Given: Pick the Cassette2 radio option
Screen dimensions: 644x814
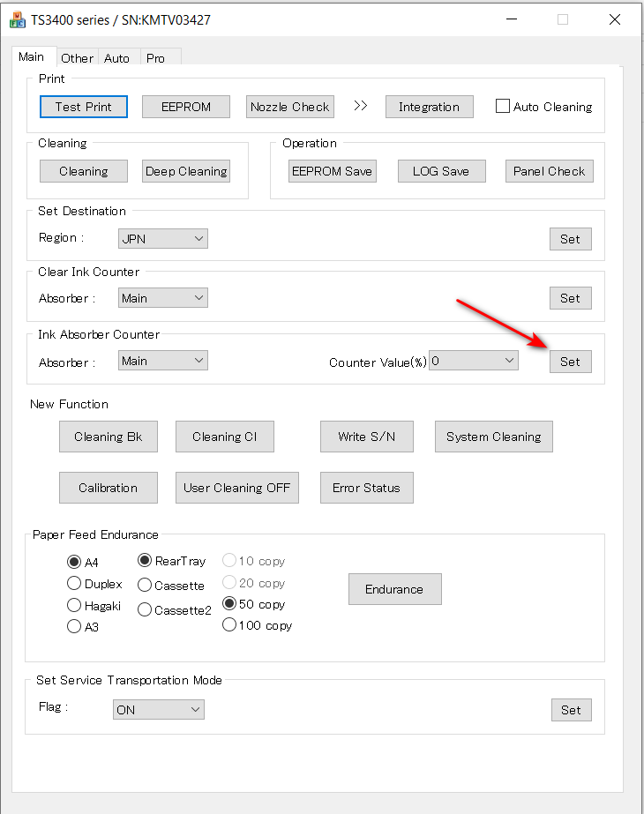Looking at the screenshot, I should [x=145, y=609].
